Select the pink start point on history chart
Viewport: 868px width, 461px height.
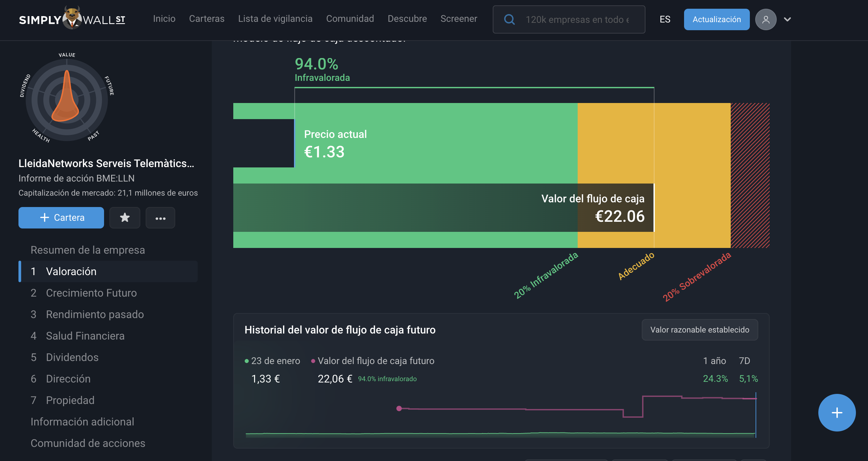(x=399, y=408)
